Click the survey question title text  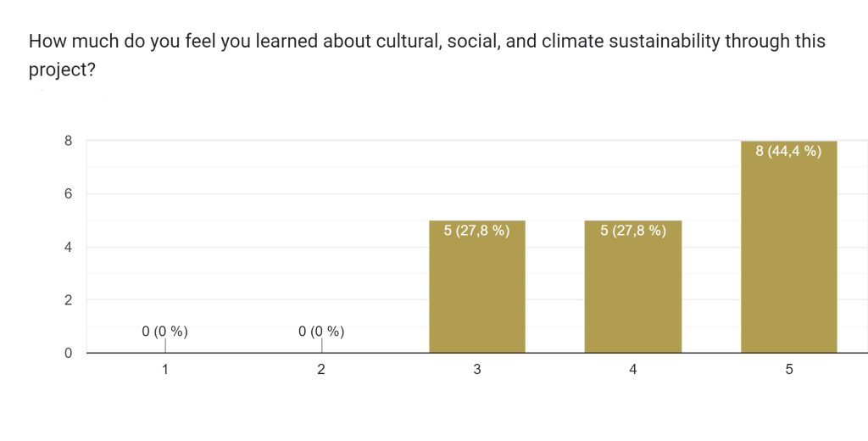[426, 42]
